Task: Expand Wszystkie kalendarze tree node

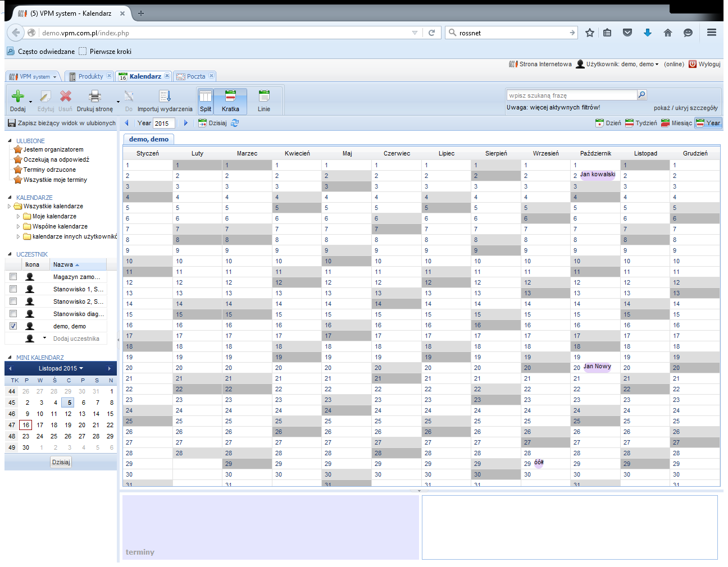Action: pyautogui.click(x=10, y=207)
